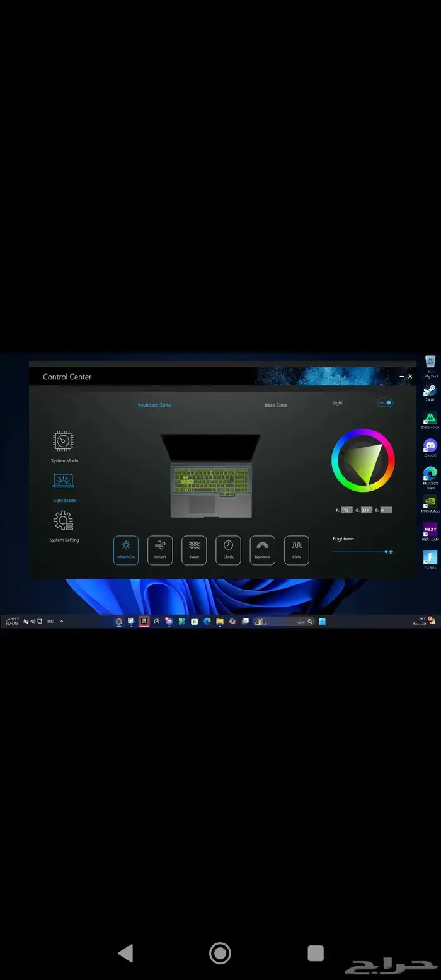Open Steam desktop shortcut
441x980 pixels.
(x=430, y=390)
